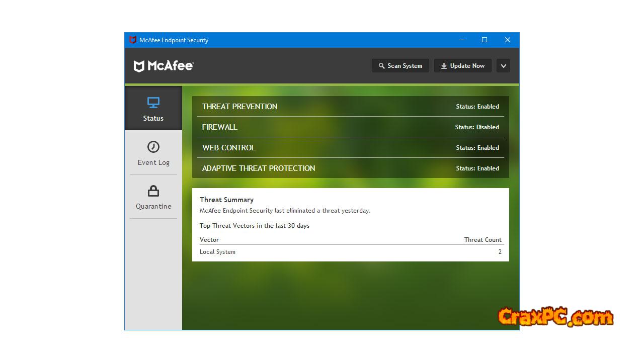Image resolution: width=644 pixels, height=362 pixels.
Task: Open the Adaptive Threat Protection module row
Action: tap(351, 168)
